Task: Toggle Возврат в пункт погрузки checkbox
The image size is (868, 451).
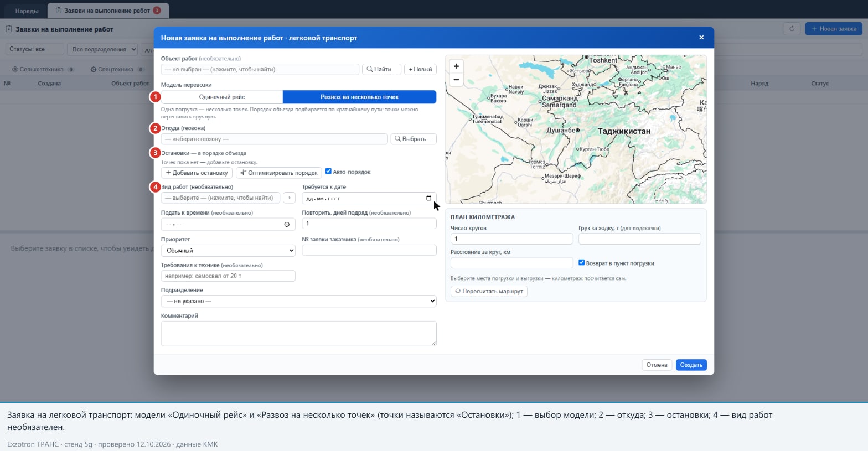Action: [x=581, y=263]
